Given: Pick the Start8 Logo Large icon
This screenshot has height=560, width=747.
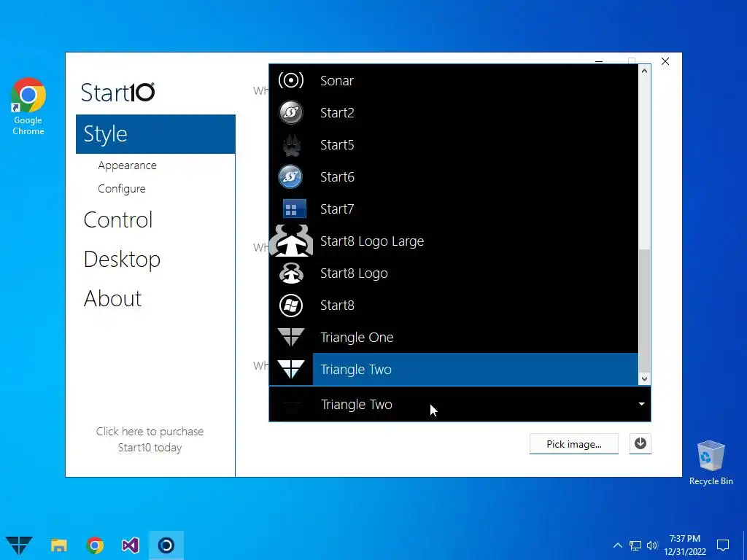Looking at the screenshot, I should pyautogui.click(x=290, y=241).
